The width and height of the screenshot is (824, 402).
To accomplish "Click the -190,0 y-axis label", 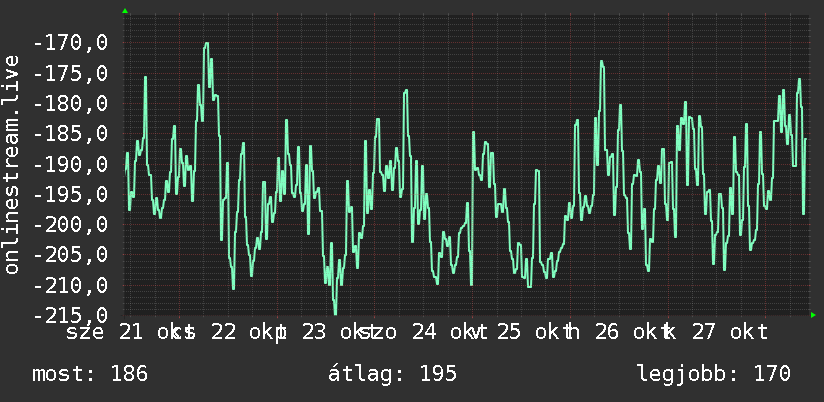I will click(x=70, y=164).
